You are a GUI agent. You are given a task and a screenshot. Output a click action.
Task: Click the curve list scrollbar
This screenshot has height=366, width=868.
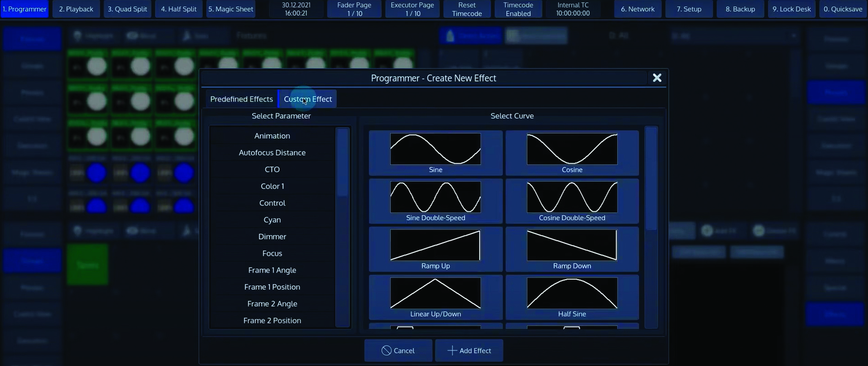[651, 227]
